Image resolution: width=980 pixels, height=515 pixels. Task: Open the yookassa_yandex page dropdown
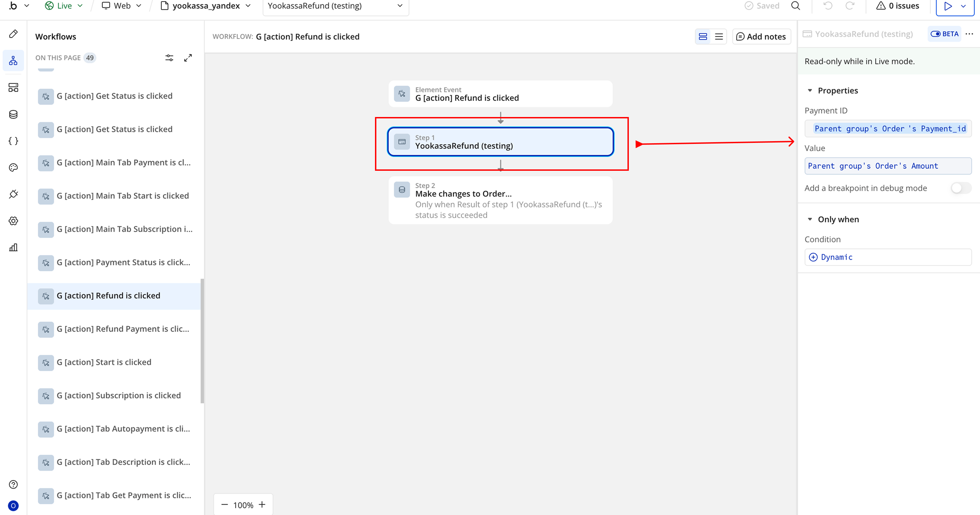click(x=206, y=6)
